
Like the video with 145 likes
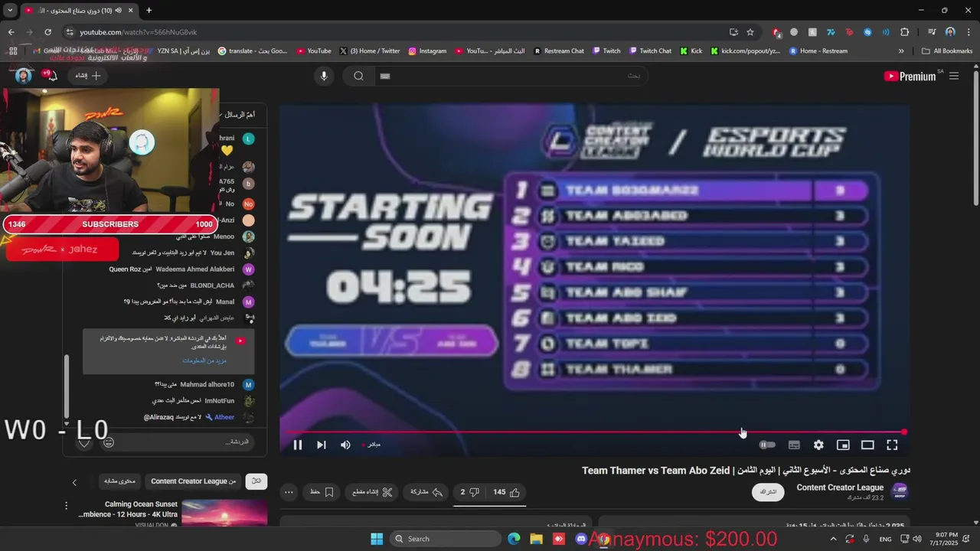coord(507,492)
